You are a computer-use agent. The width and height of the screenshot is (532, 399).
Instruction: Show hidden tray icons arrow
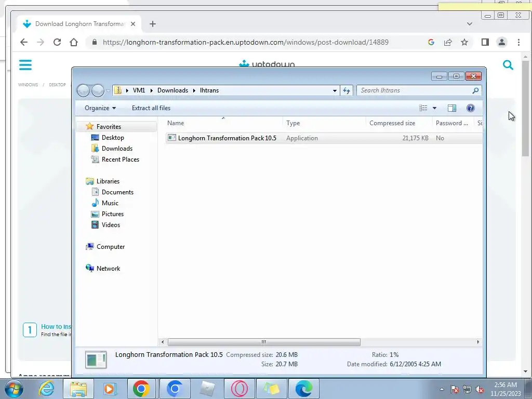click(x=442, y=389)
